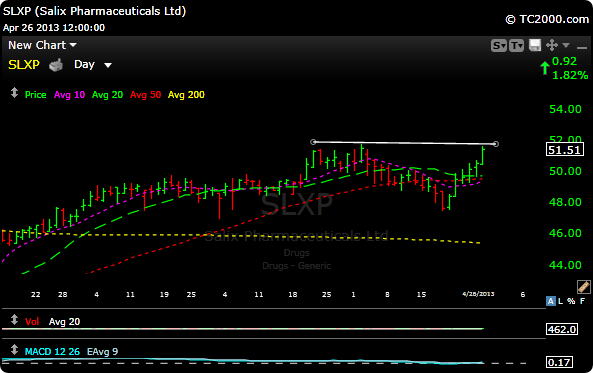
Task: Click the MACD 12 26 indicator label
Action: pyautogui.click(x=52, y=352)
